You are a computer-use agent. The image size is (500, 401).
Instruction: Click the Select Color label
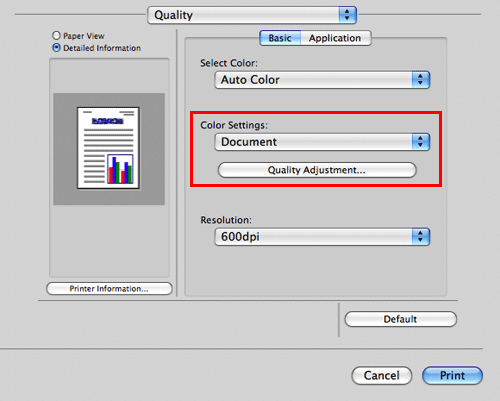[229, 63]
